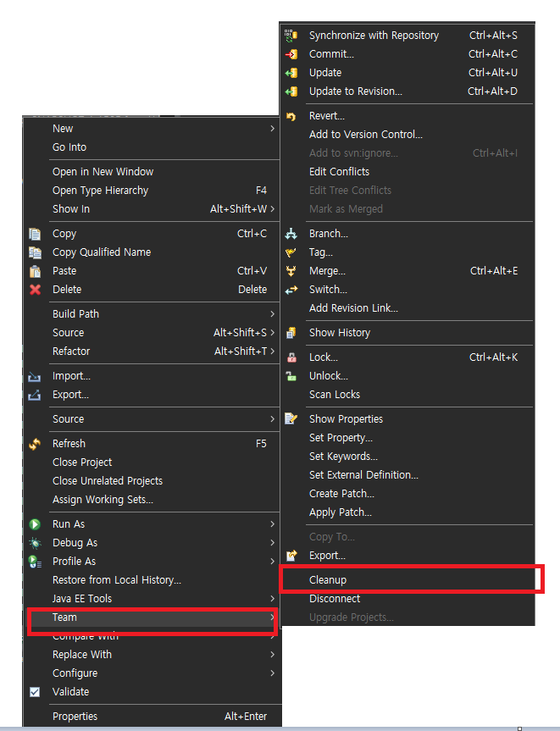Image resolution: width=560 pixels, height=731 pixels.
Task: Click the Copy icon in context menu
Action: (x=35, y=234)
